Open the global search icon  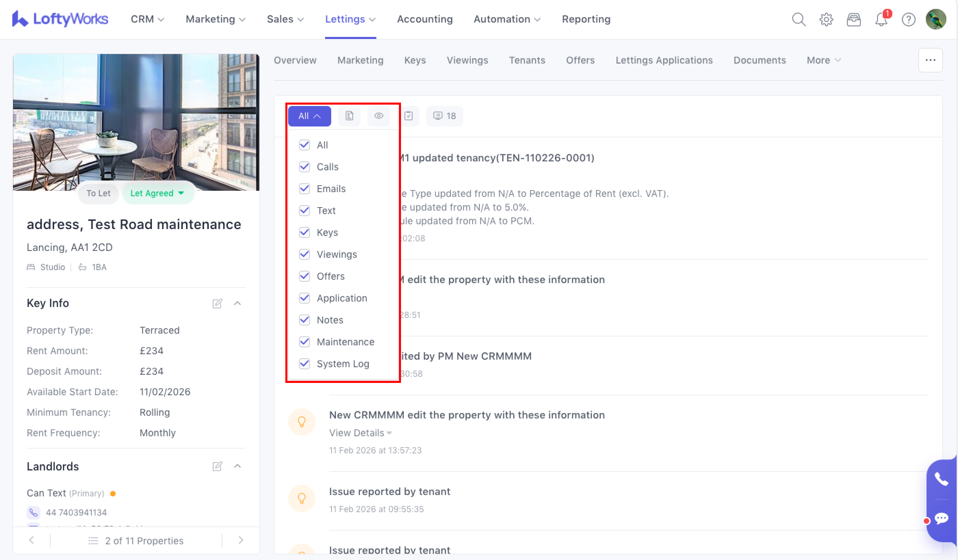[798, 19]
